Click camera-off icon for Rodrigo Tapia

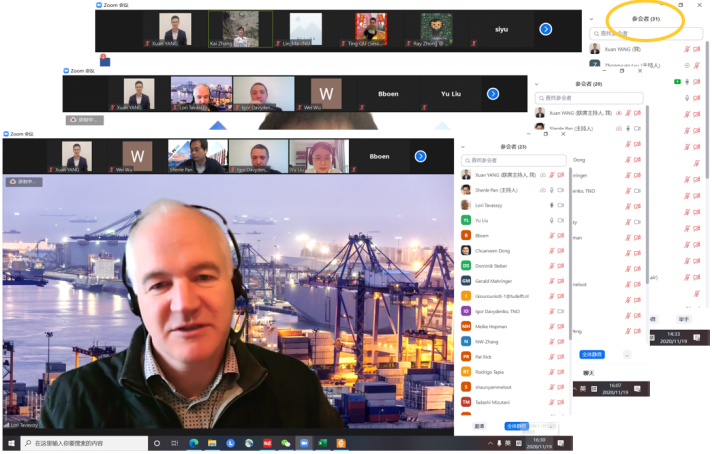click(561, 372)
